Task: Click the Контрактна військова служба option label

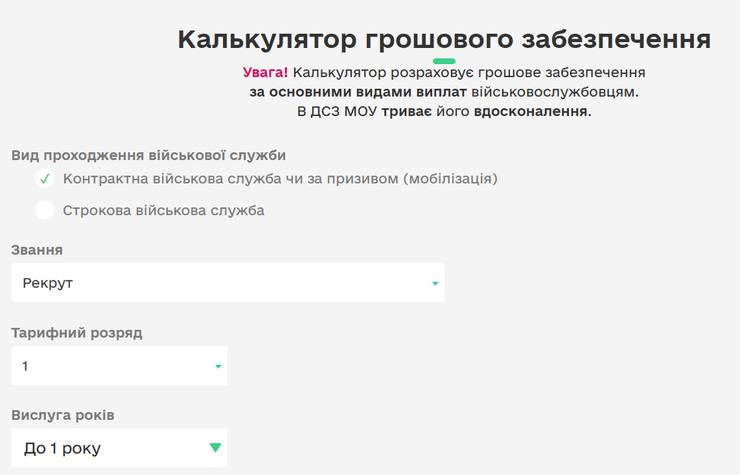Action: pyautogui.click(x=280, y=179)
